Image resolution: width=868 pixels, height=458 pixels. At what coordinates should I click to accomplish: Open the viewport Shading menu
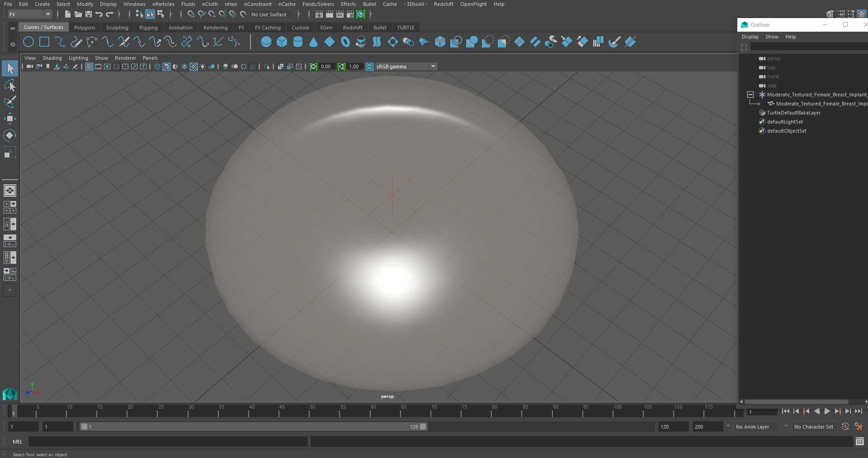pos(52,58)
